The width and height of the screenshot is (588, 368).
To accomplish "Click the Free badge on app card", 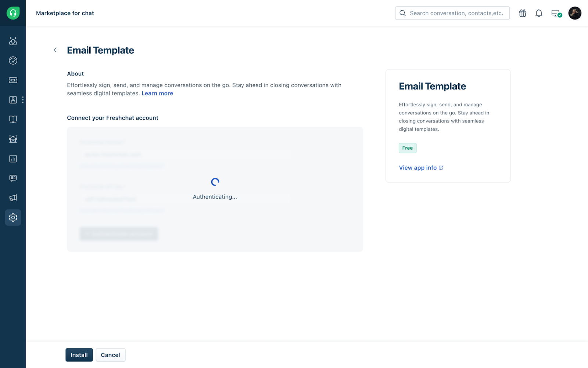I will tap(408, 148).
